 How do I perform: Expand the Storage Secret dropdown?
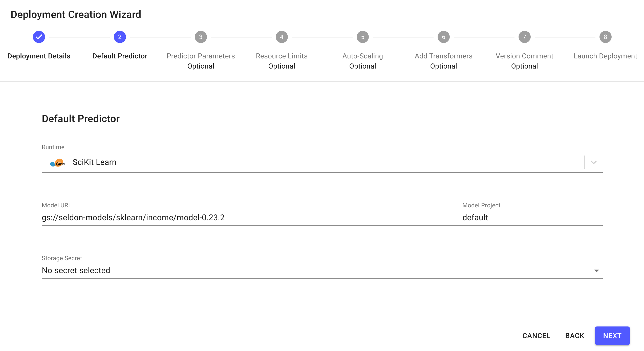click(597, 270)
